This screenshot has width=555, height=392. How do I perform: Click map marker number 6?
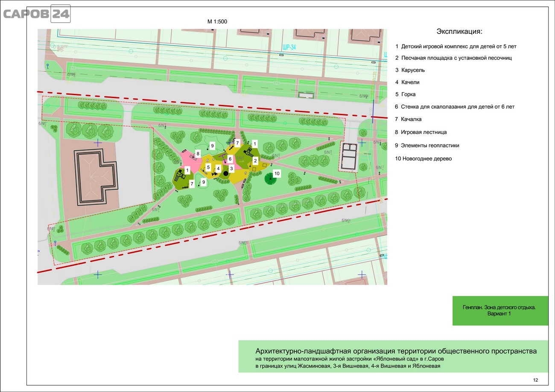point(230,159)
